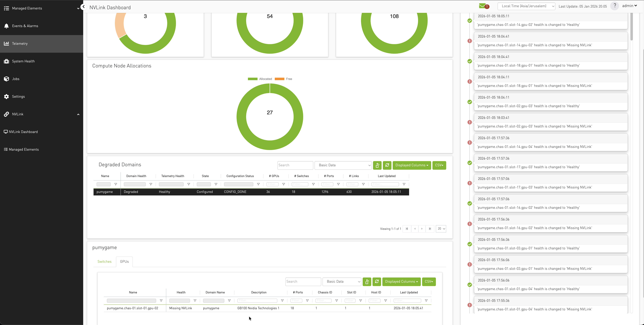Select the pumygame.chas-01.slot-01.gpu-02 GPU row

tap(267, 308)
